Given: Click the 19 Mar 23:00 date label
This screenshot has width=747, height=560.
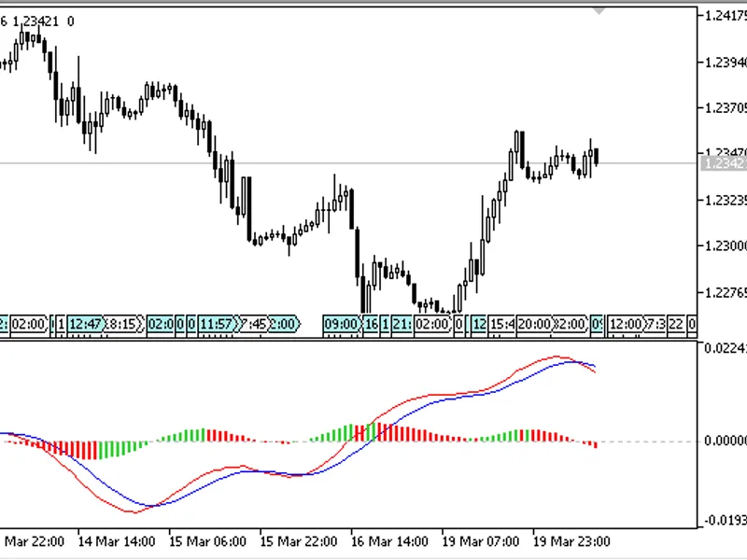Looking at the screenshot, I should [x=571, y=542].
